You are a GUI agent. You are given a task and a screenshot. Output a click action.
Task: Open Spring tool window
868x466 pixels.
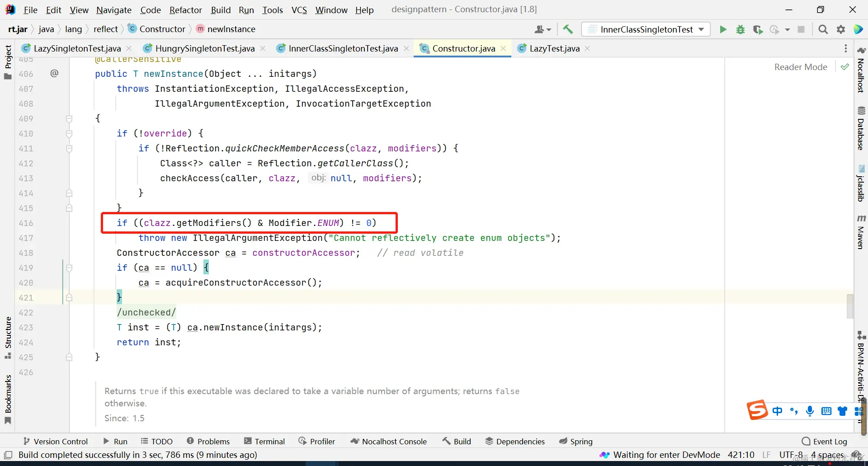tap(576, 441)
